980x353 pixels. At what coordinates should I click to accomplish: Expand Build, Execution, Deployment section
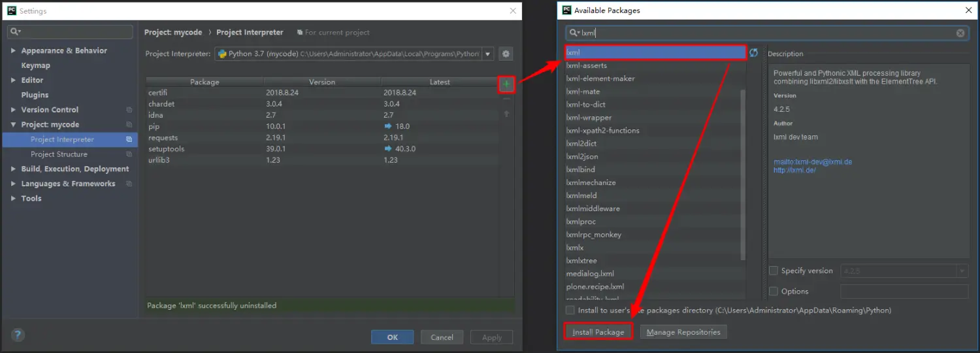pos(13,169)
